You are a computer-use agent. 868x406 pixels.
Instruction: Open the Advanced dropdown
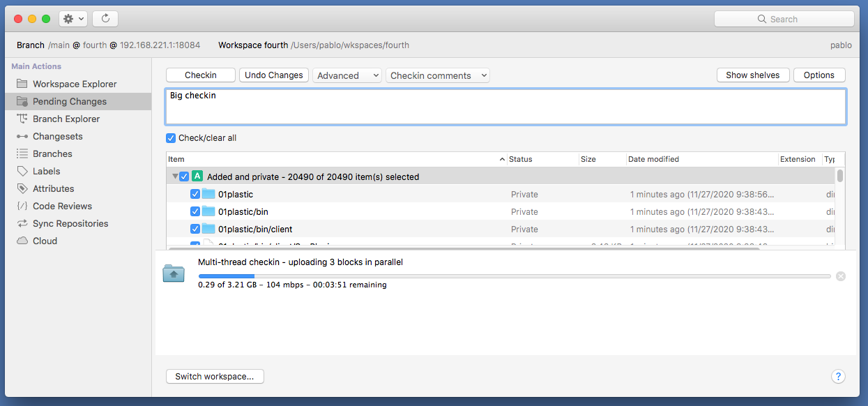(x=347, y=75)
